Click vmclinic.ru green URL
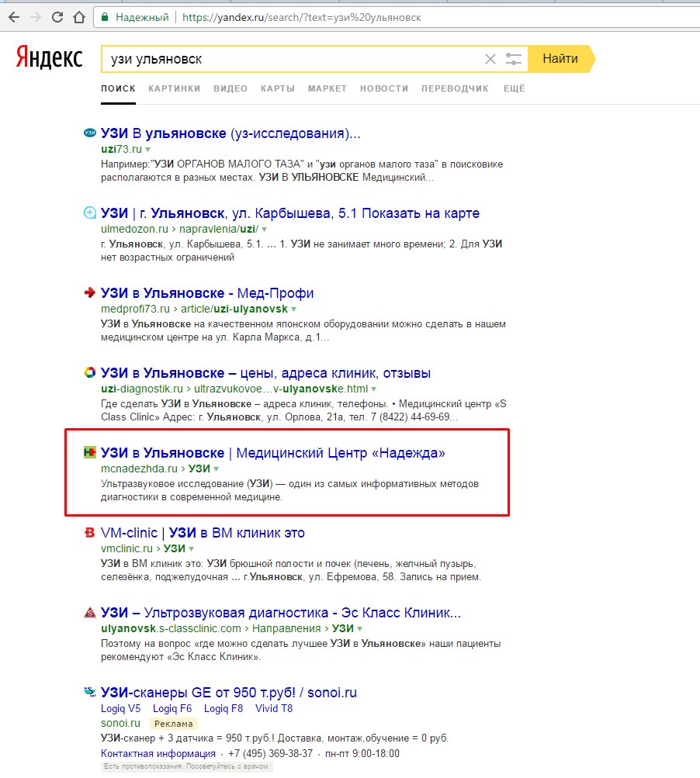The image size is (700, 778). [x=126, y=548]
